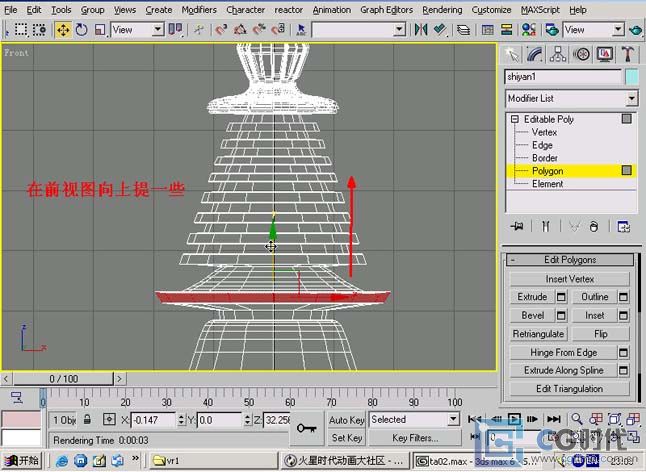Click the object color swatch

(632, 77)
